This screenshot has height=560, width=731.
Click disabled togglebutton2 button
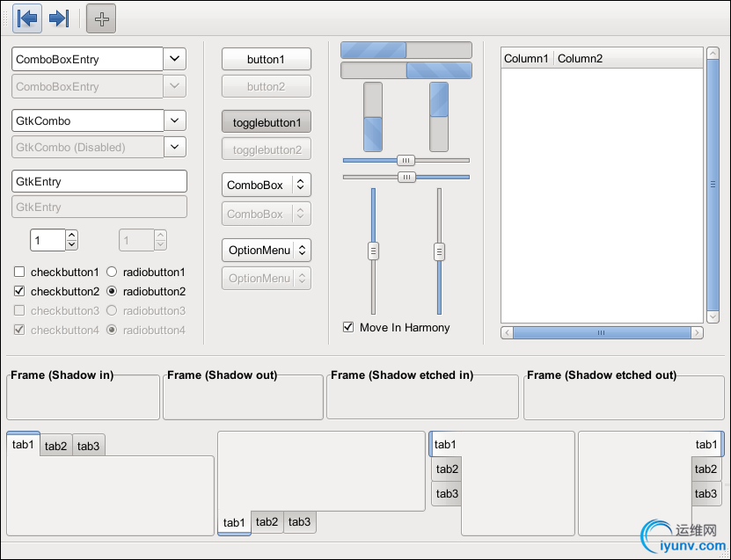coord(267,149)
